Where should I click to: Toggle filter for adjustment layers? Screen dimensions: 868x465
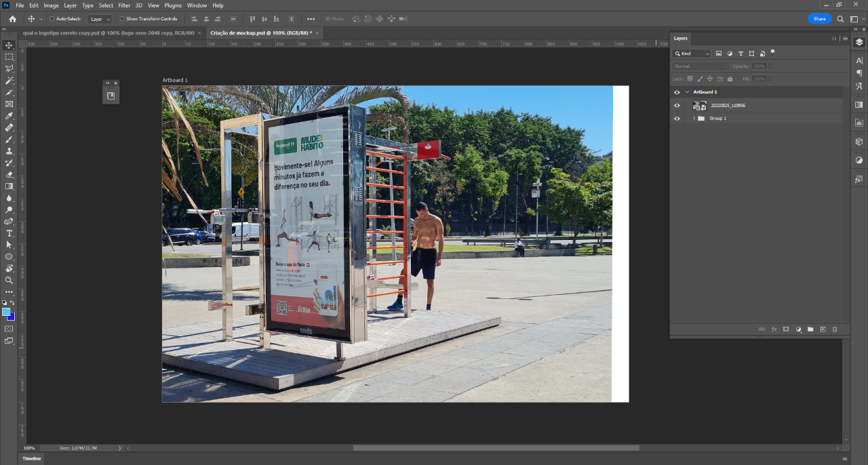tap(730, 54)
